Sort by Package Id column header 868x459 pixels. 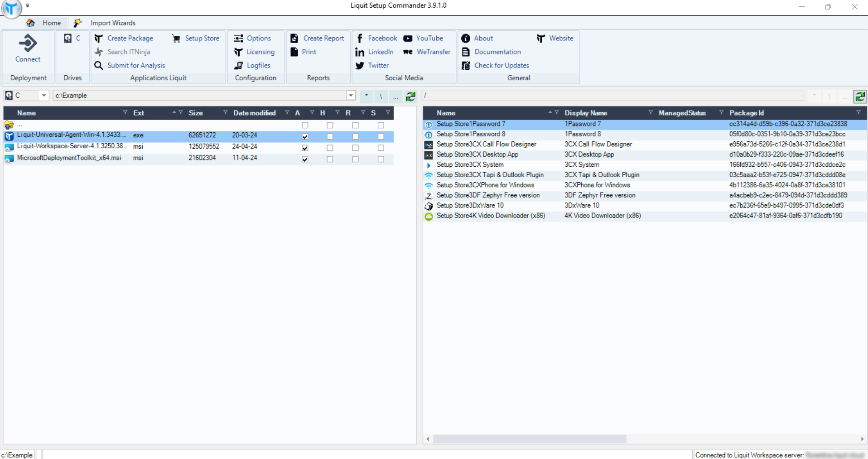click(747, 113)
